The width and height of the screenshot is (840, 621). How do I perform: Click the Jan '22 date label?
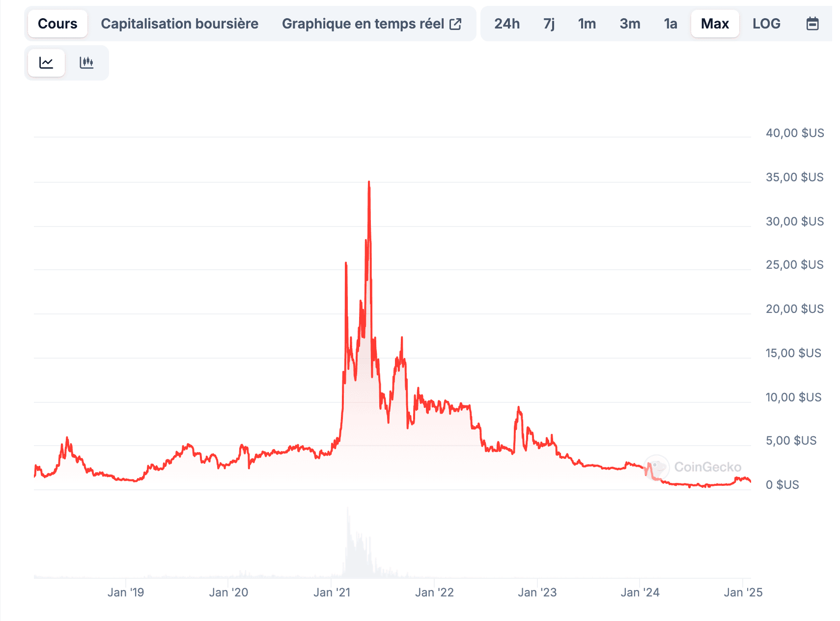point(434,593)
